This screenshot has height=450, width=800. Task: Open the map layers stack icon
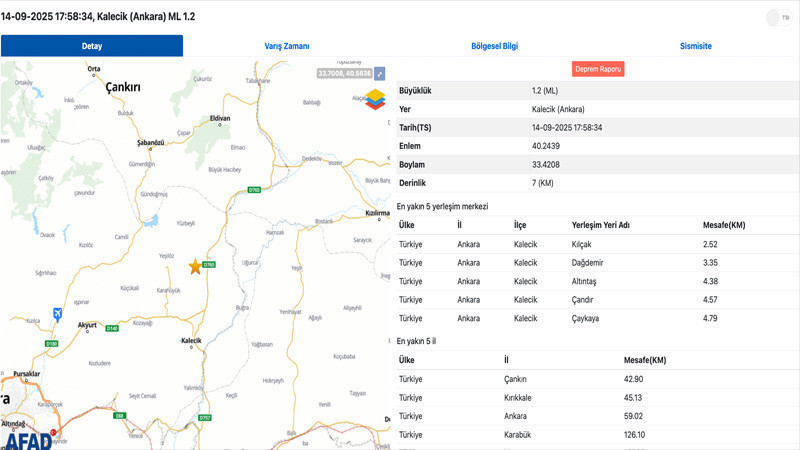click(376, 100)
